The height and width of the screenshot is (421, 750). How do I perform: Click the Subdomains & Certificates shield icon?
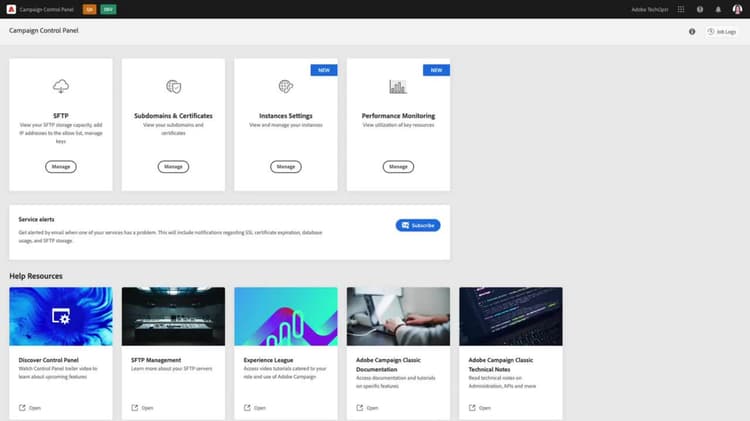pyautogui.click(x=173, y=87)
